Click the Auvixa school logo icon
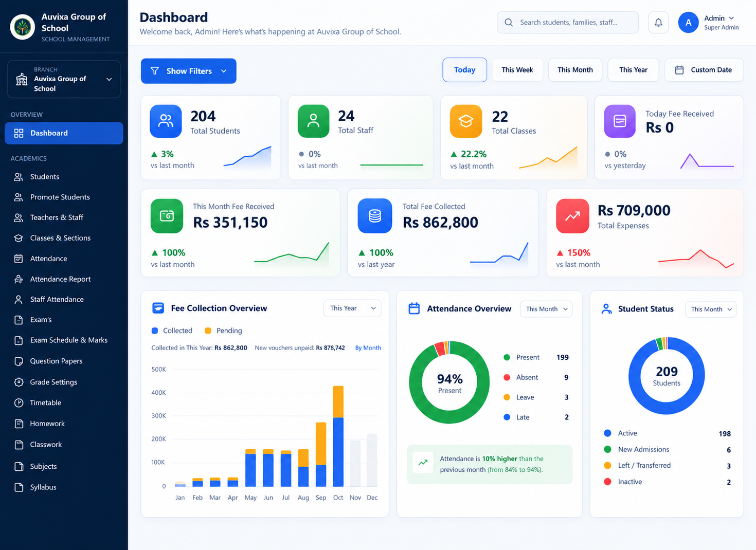The height and width of the screenshot is (550, 756). click(23, 27)
